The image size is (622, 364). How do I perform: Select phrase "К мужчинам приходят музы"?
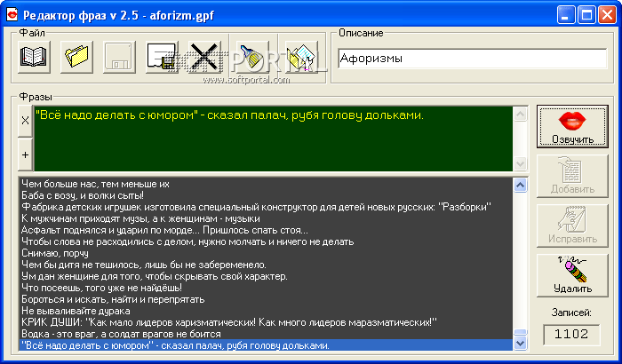[x=266, y=218]
